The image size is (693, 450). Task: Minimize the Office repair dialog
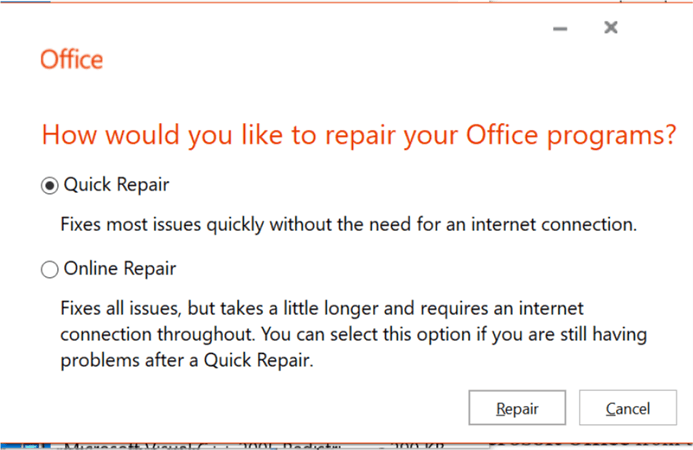560,29
